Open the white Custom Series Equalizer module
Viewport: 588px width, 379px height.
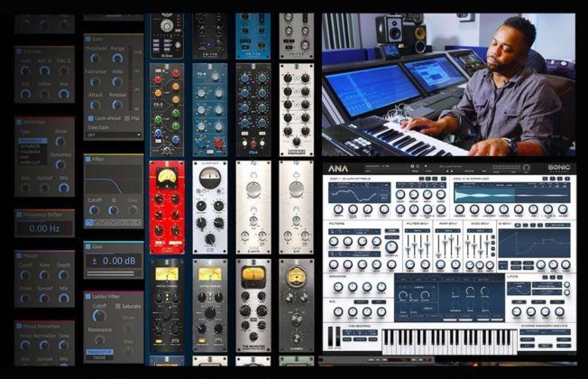tap(296, 110)
